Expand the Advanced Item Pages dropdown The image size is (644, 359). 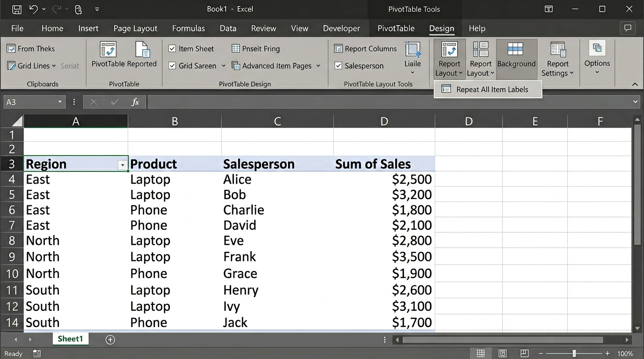pos(318,66)
